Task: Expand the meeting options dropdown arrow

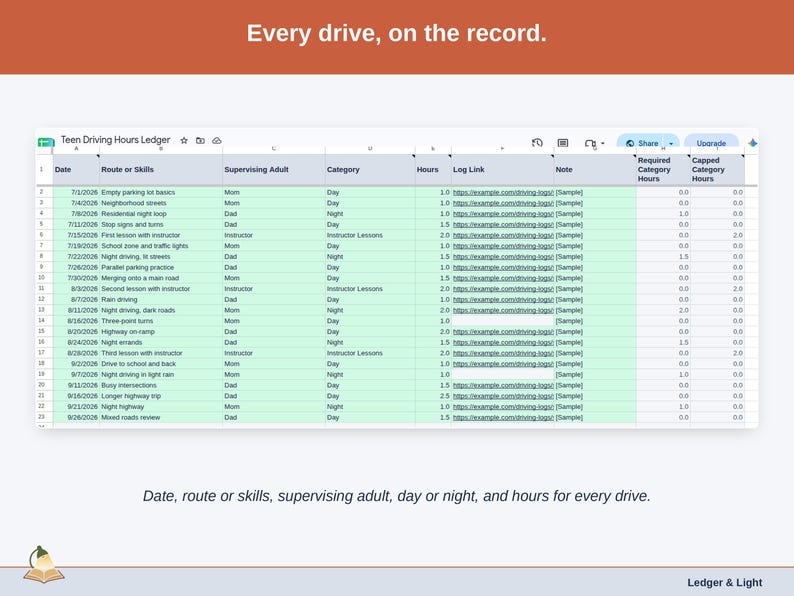Action: pyautogui.click(x=603, y=143)
